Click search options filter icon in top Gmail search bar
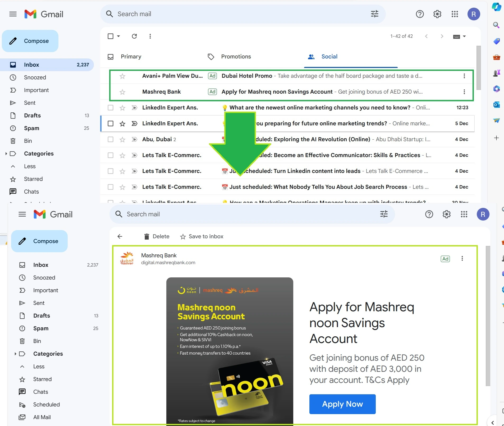The height and width of the screenshot is (426, 504). point(374,14)
